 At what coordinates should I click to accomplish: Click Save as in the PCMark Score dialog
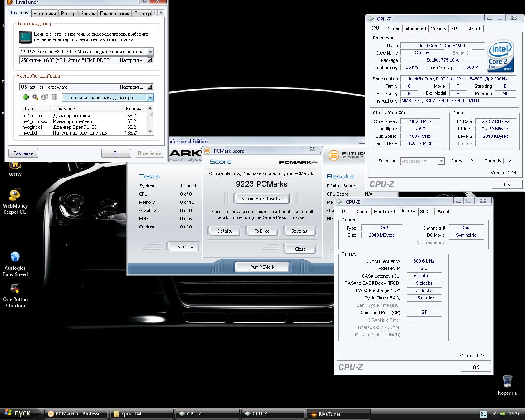(301, 231)
